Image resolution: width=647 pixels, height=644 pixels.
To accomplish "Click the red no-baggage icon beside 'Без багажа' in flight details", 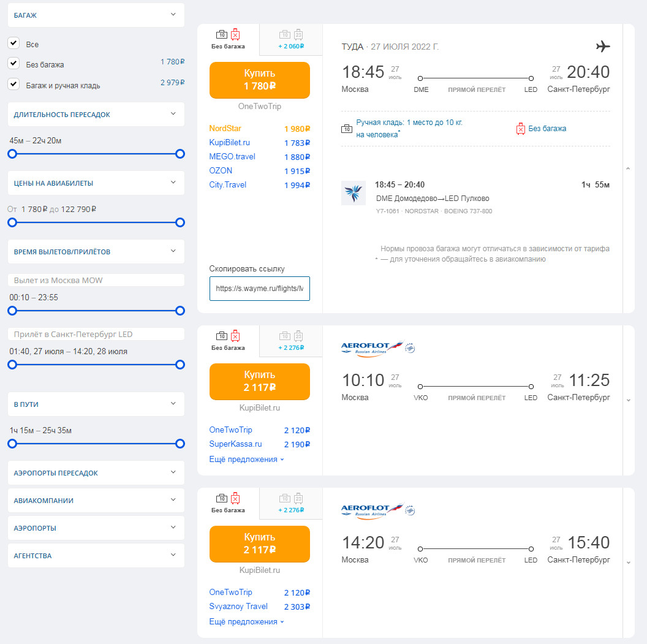I will [520, 129].
